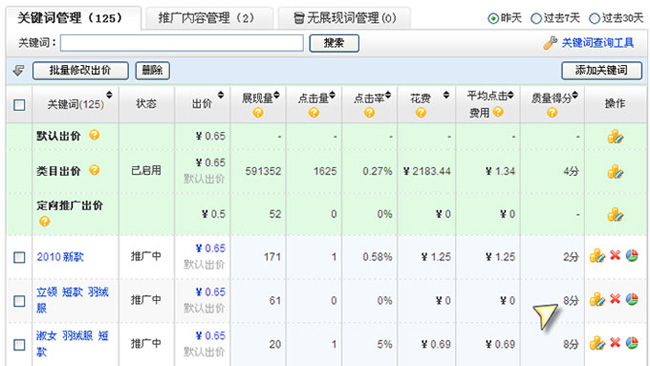Screen dimensions: 650x366
Task: Click the ¥2183.44 cost value
Action: pyautogui.click(x=427, y=171)
